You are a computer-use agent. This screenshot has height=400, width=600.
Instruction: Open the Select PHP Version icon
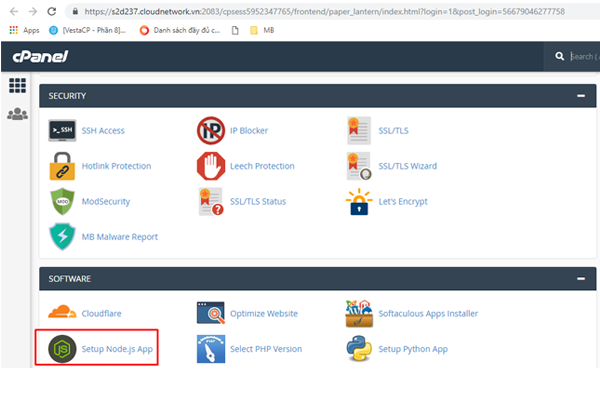pos(211,349)
